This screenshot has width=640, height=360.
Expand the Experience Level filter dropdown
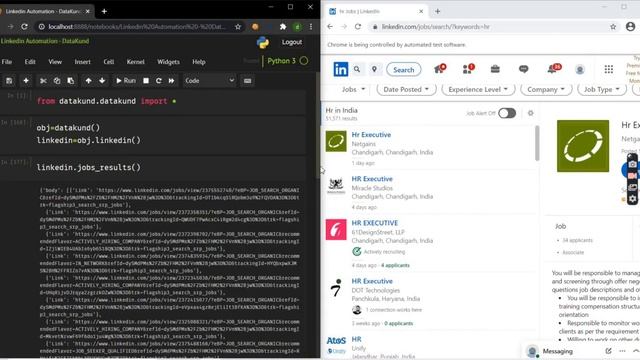[478, 89]
